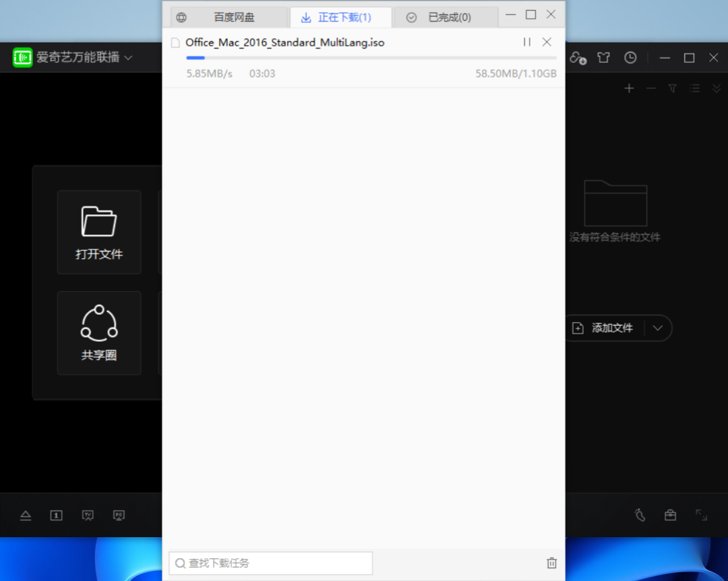Expand the 爱奇艺万能联播 title dropdown arrow
Viewport: 728px width, 581px height.
click(129, 57)
